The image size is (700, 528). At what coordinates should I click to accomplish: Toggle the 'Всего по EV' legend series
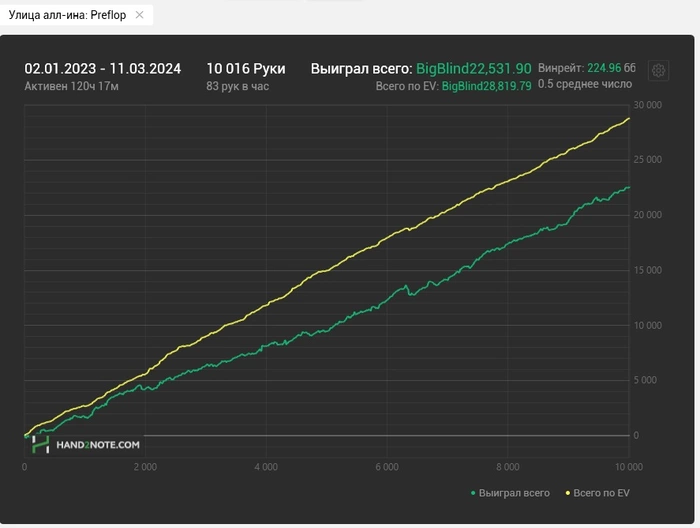(597, 493)
